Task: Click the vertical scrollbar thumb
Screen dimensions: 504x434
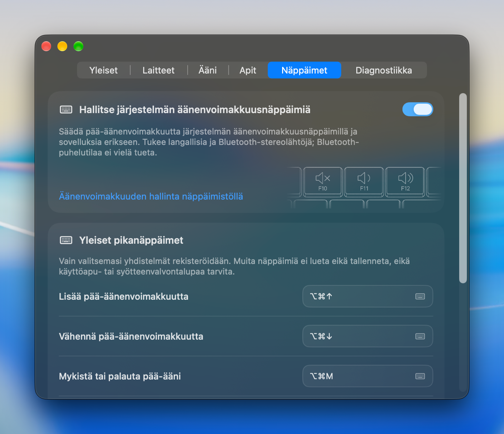Action: click(463, 188)
